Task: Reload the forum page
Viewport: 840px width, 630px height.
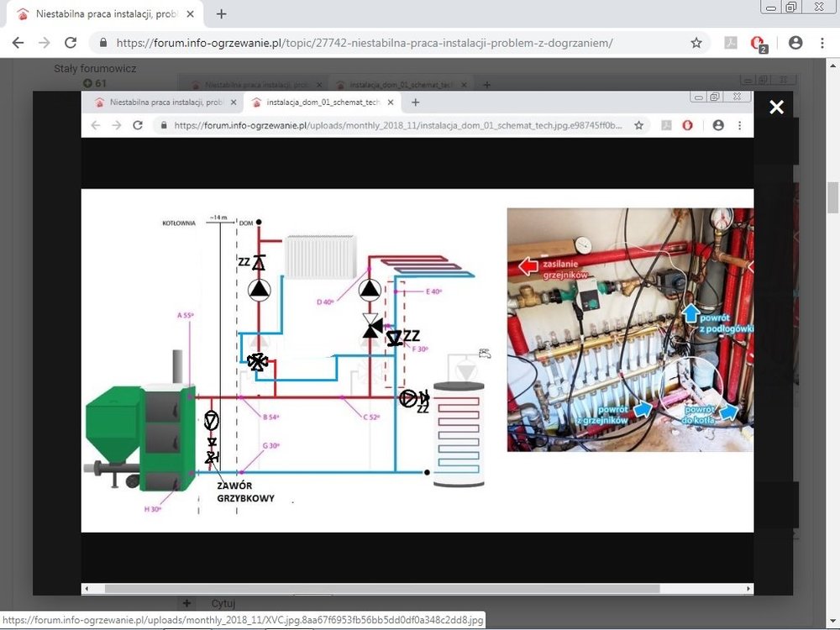Action: 71,43
